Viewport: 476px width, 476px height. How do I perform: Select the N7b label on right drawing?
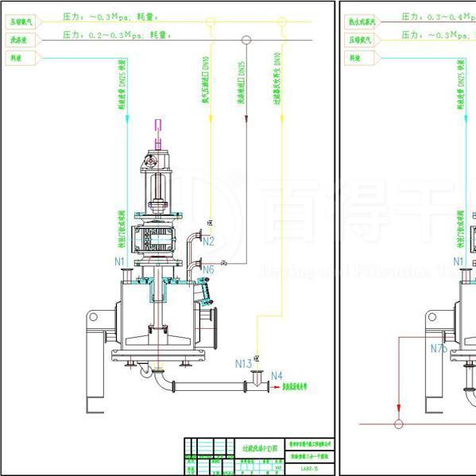point(439,349)
